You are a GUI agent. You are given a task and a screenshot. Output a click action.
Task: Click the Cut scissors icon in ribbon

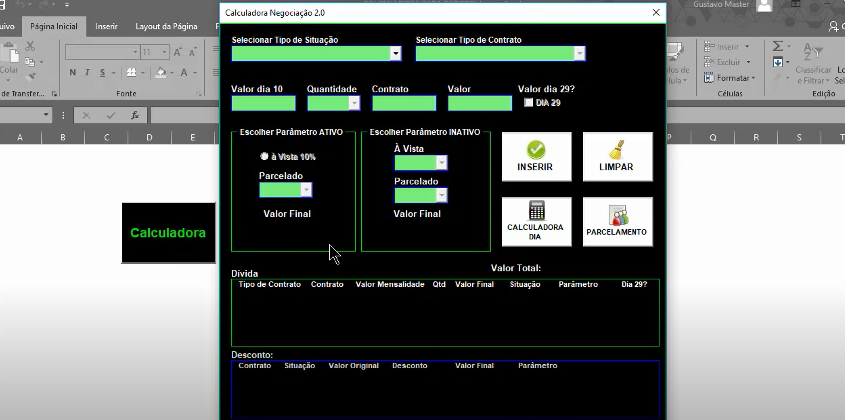point(28,47)
